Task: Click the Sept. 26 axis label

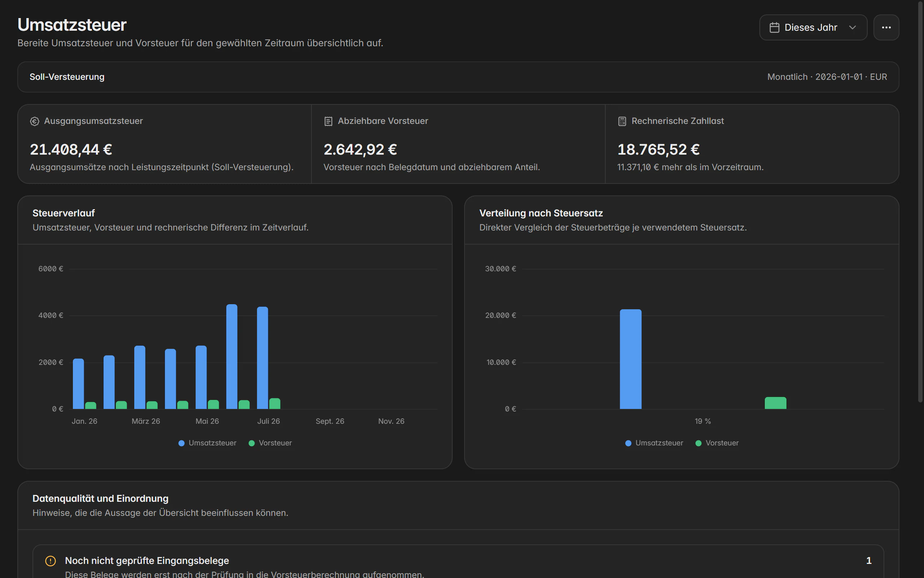Action: point(330,421)
